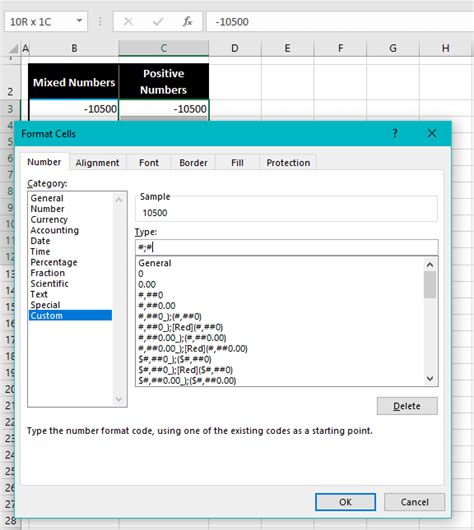Click the Type input field with #;#
The height and width of the screenshot is (530, 474).
click(287, 247)
